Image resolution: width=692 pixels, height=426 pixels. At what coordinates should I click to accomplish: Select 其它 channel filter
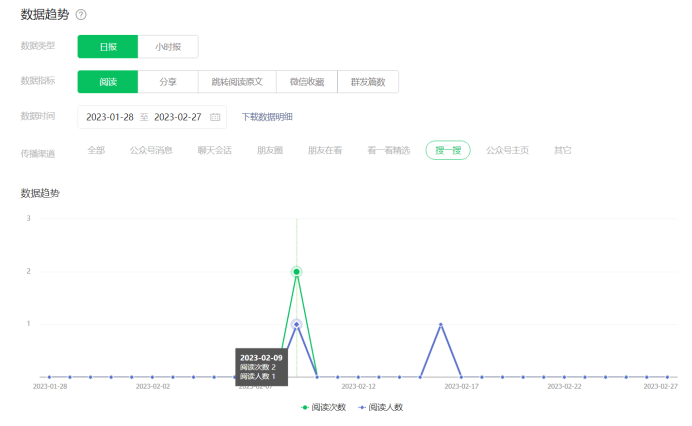(563, 151)
